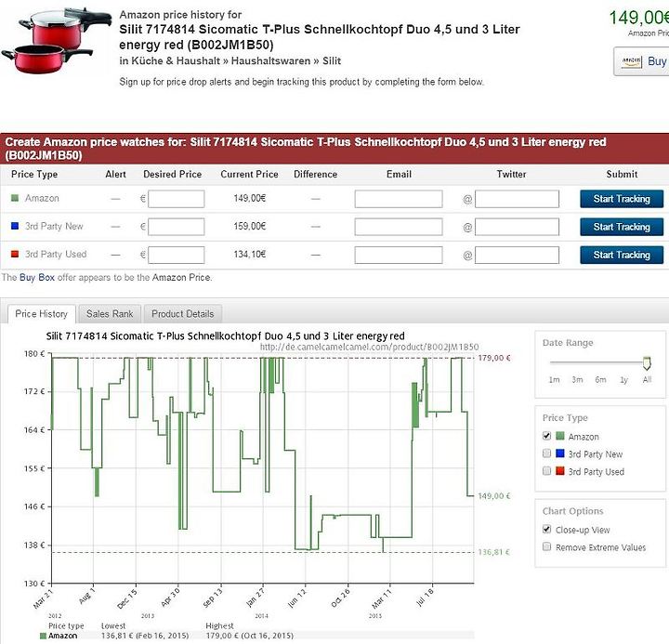This screenshot has width=669, height=644.
Task: Click the 3rd Party Used Twitter field
Action: pos(518,256)
